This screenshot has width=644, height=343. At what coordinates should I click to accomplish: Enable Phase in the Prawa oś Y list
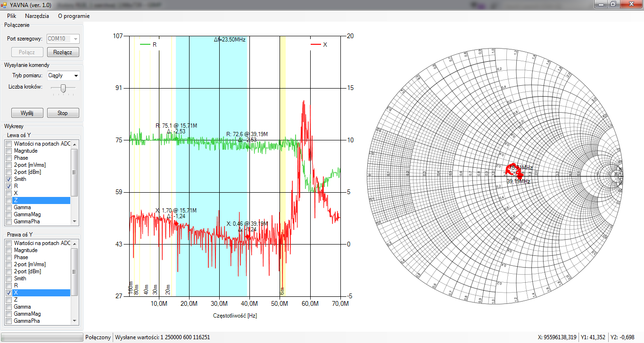(x=8, y=257)
